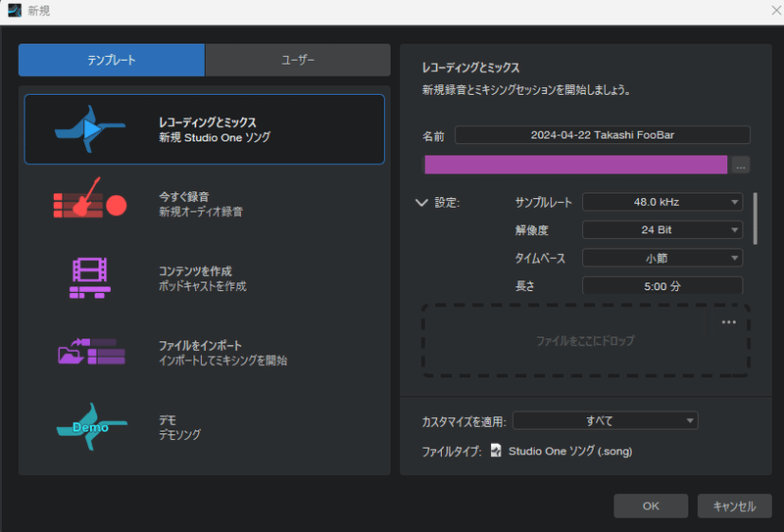Viewport: 784px width, 532px height.
Task: Open the カスタマイズを適用 すべて dropdown
Action: [x=606, y=420]
